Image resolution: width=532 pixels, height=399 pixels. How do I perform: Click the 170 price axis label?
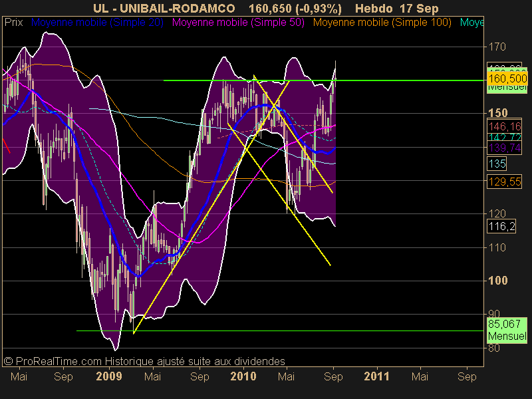(x=497, y=47)
